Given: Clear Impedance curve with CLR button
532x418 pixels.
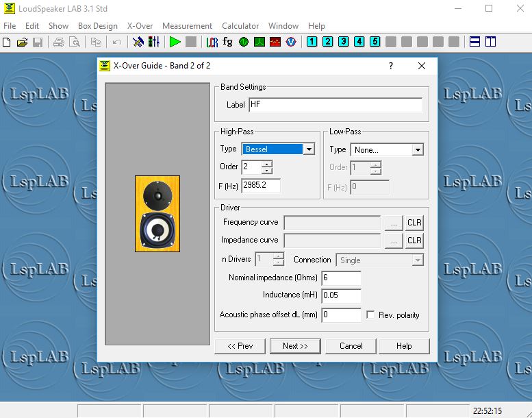Looking at the screenshot, I should (414, 241).
